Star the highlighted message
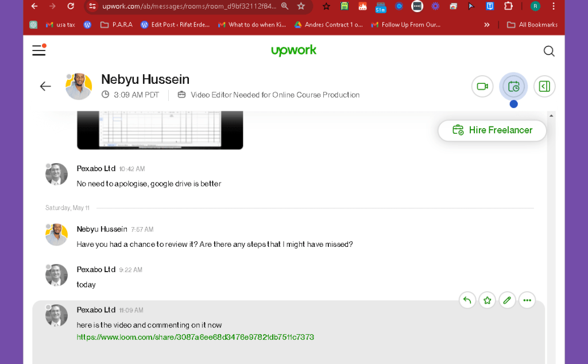Viewport: 588px width, 364px height. pos(487,300)
